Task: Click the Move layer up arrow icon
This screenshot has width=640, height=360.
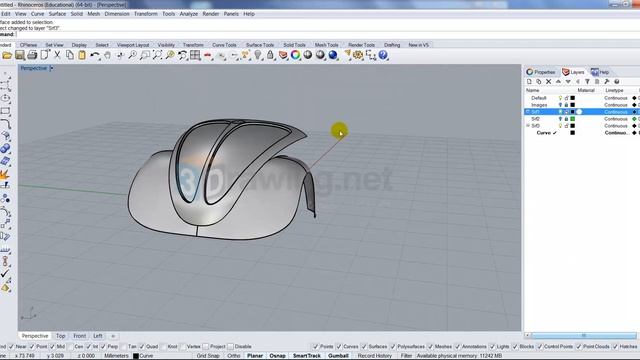Action: (x=558, y=82)
